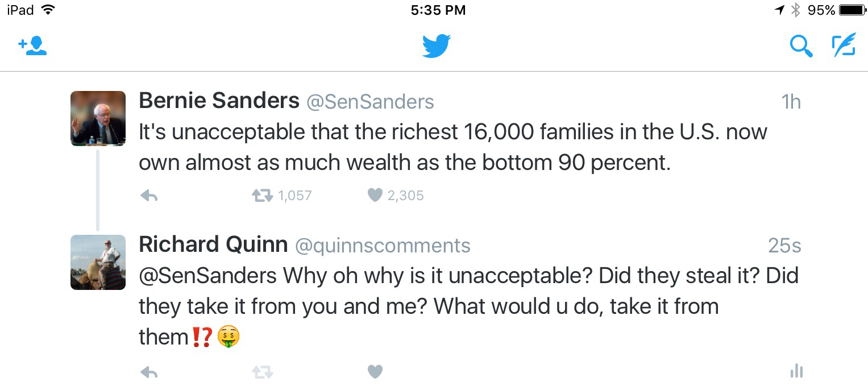868x390 pixels.
Task: Tap the 25s timestamp on Quinn's reply
Action: [x=784, y=246]
